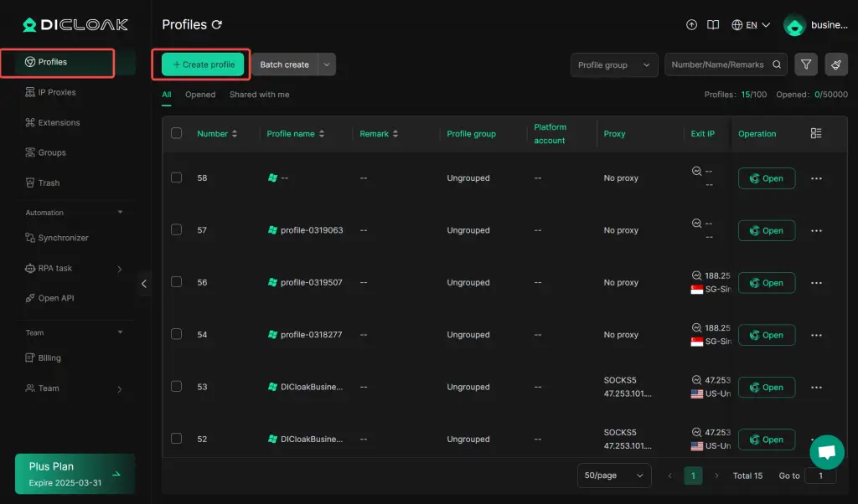Open the documentation book icon
Image resolution: width=858 pixels, height=504 pixels.
tap(713, 25)
